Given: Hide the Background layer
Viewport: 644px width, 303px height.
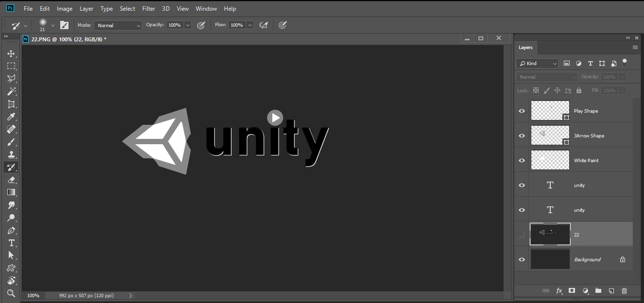Looking at the screenshot, I should click(522, 259).
